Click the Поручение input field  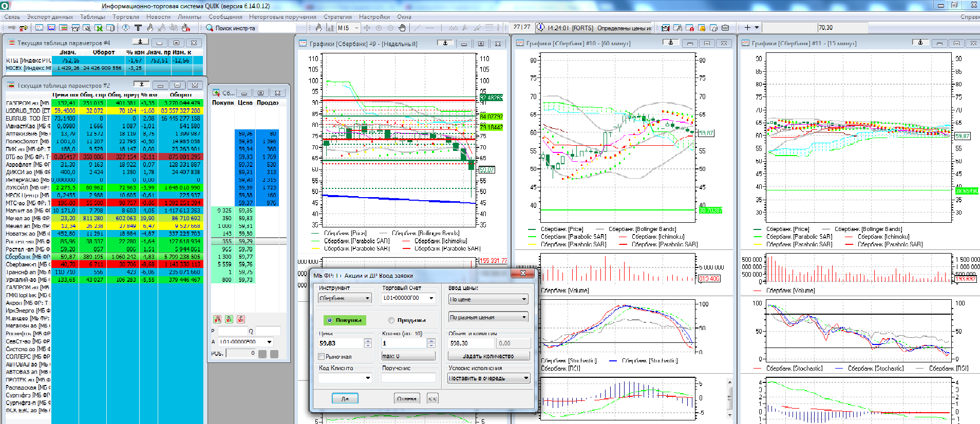click(x=408, y=378)
